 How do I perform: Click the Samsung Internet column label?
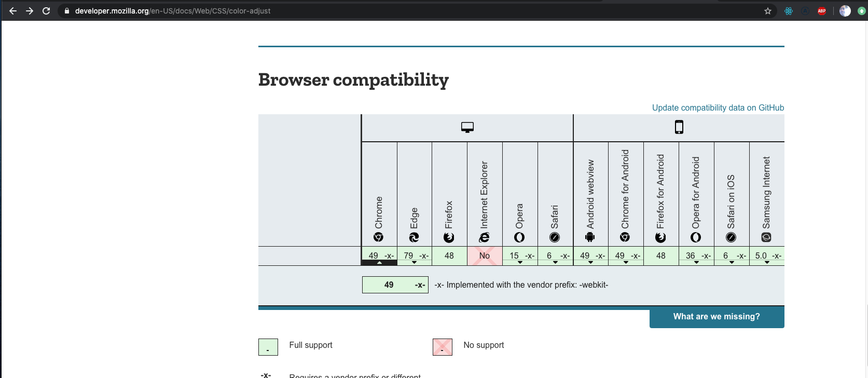coord(766,193)
